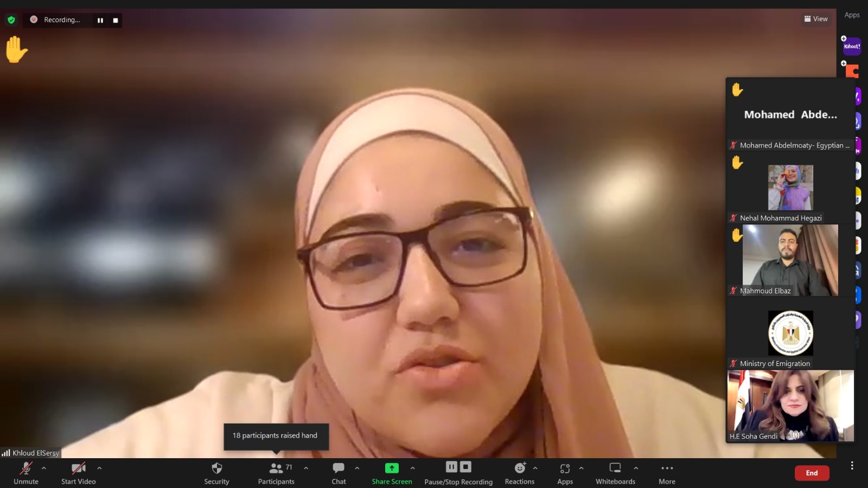
Task: Pause the recording from top indicator
Action: coord(100,20)
